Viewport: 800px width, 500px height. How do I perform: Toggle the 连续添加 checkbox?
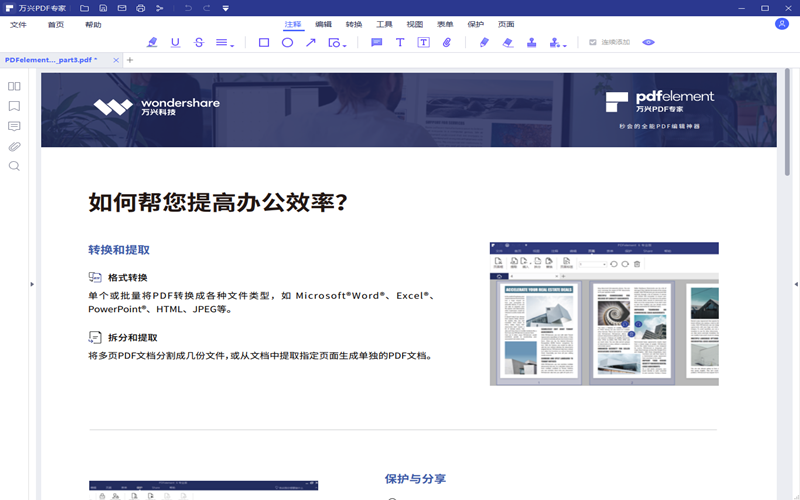[x=593, y=43]
